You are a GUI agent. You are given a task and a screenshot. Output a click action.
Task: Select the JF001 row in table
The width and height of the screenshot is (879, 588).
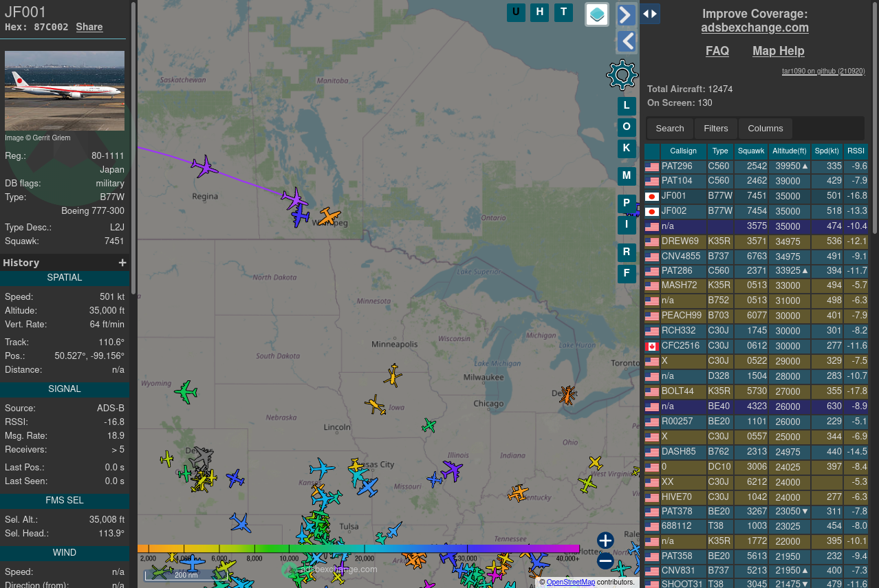[x=757, y=197]
